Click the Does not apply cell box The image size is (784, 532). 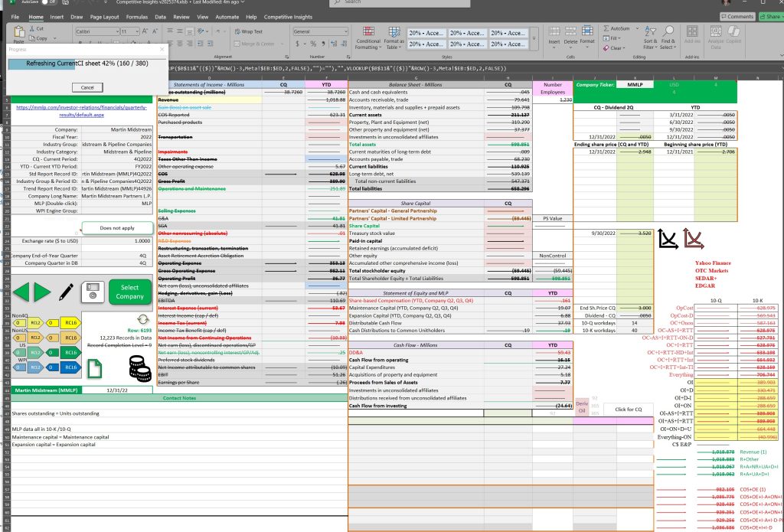point(117,228)
